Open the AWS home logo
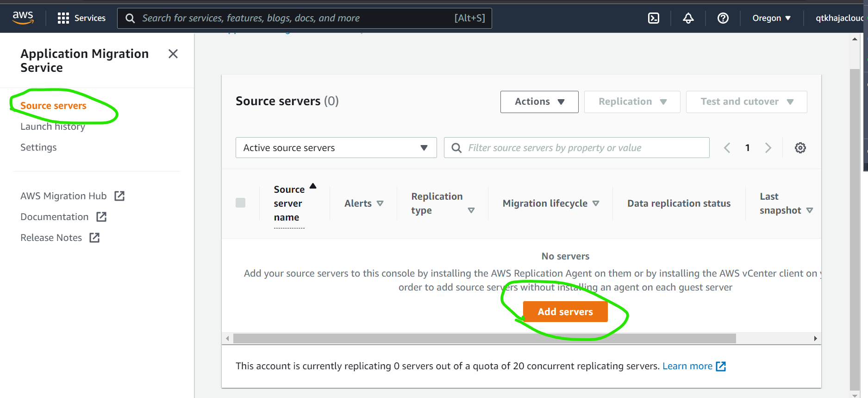868x398 pixels. click(23, 18)
